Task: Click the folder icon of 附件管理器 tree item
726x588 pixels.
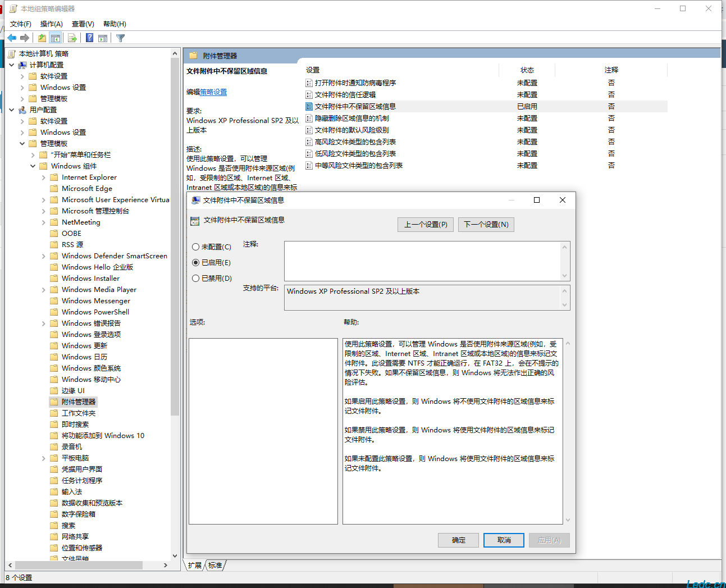Action: click(54, 402)
